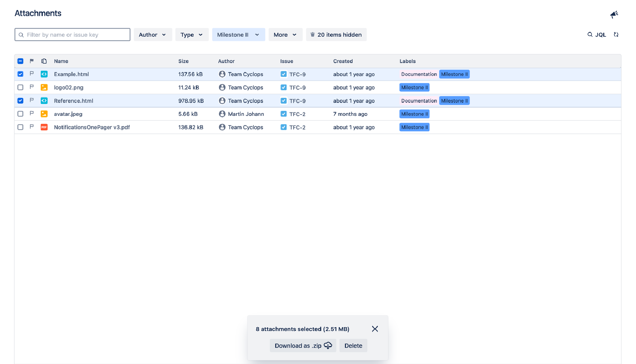Click the megaphone feedback icon
The width and height of the screenshot is (636, 364).
pyautogui.click(x=614, y=14)
